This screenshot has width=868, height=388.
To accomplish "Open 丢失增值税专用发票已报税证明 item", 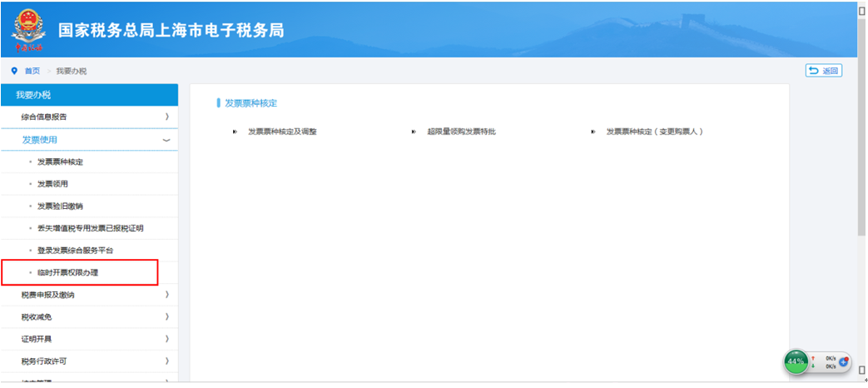I will pos(89,229).
